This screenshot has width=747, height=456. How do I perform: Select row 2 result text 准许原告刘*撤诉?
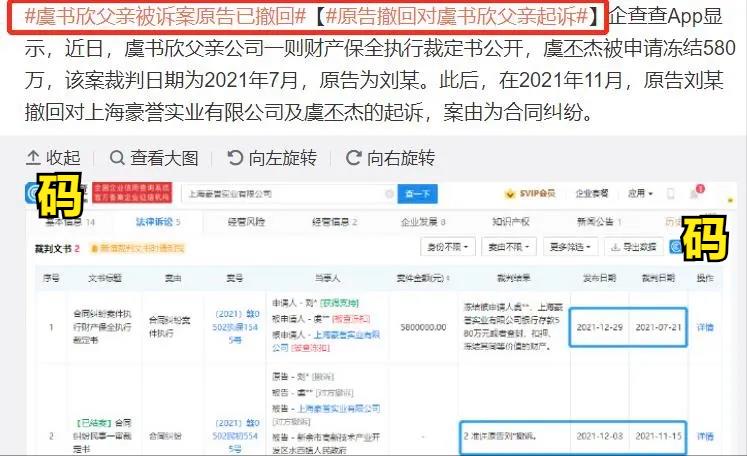click(x=499, y=436)
